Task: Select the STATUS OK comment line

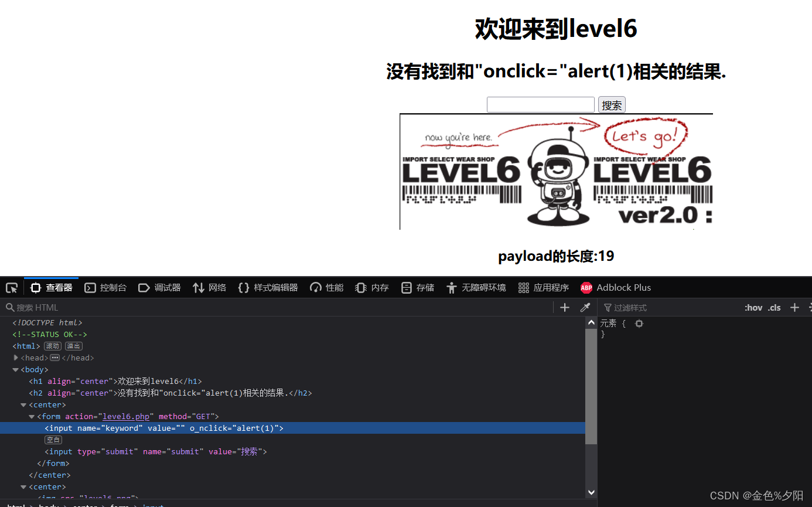Action: coord(292,335)
